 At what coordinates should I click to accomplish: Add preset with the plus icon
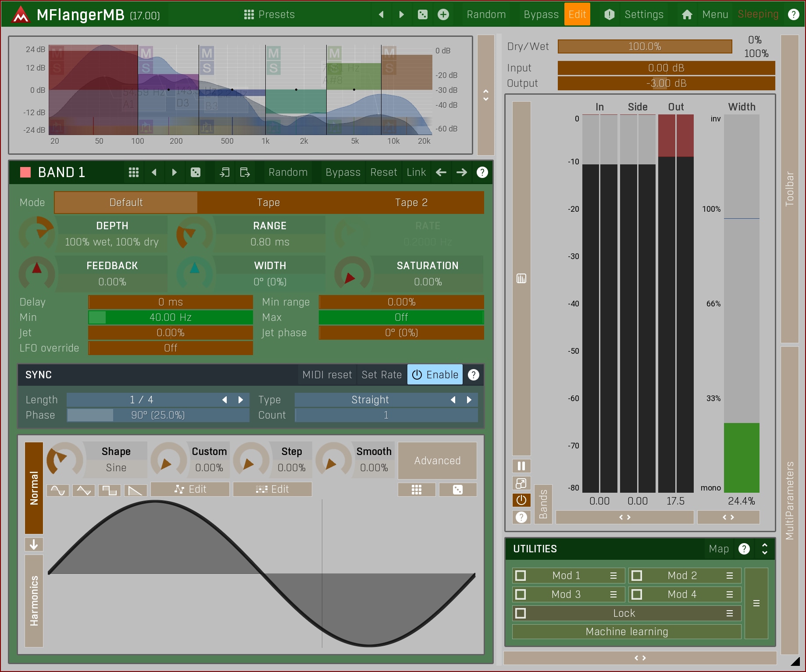[443, 14]
